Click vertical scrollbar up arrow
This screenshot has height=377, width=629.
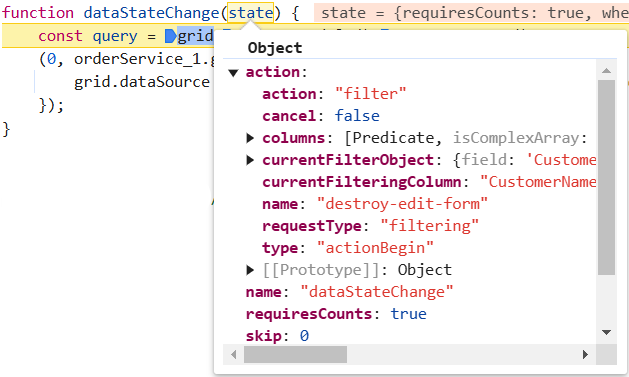[x=606, y=71]
